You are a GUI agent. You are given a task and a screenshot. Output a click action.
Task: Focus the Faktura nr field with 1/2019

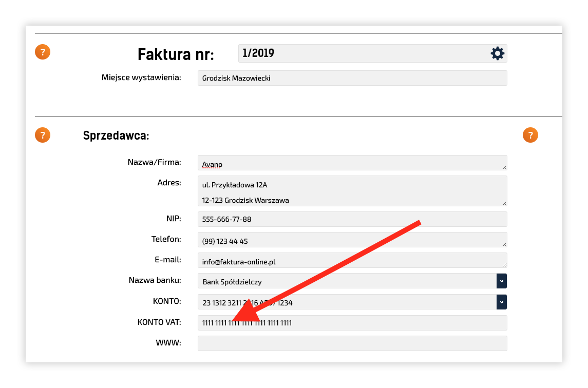click(x=372, y=53)
